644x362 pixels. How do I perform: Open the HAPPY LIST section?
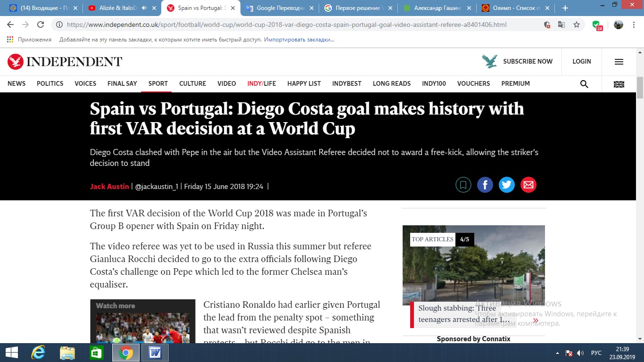click(x=304, y=83)
